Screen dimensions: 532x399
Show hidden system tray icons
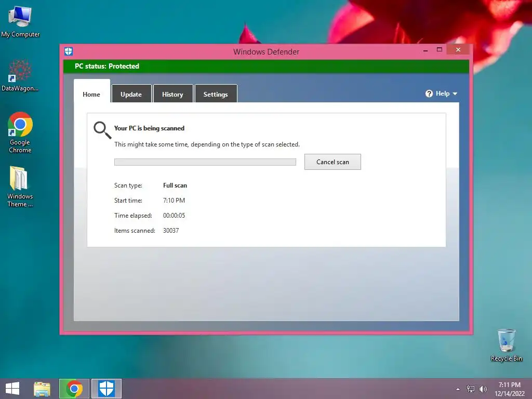[x=458, y=389]
